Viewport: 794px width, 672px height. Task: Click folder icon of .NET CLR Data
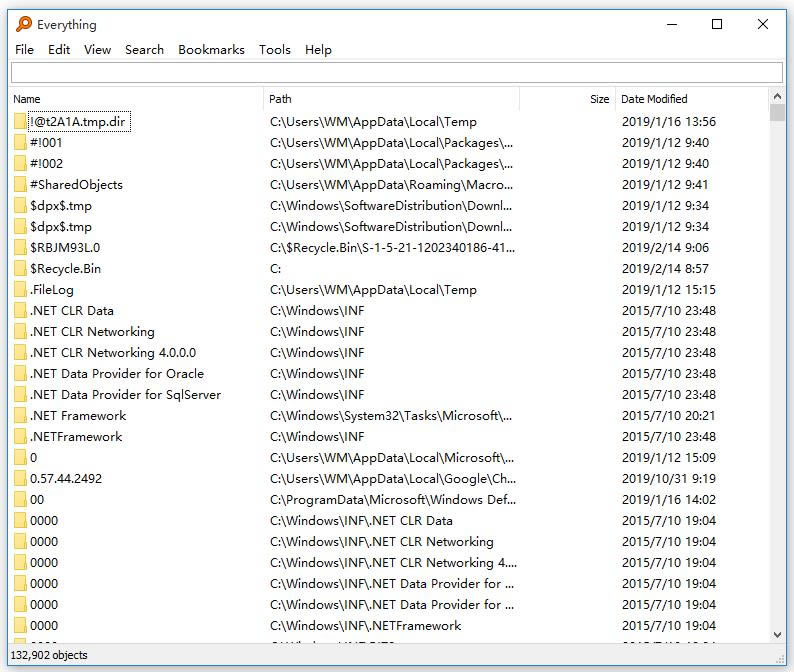point(20,310)
